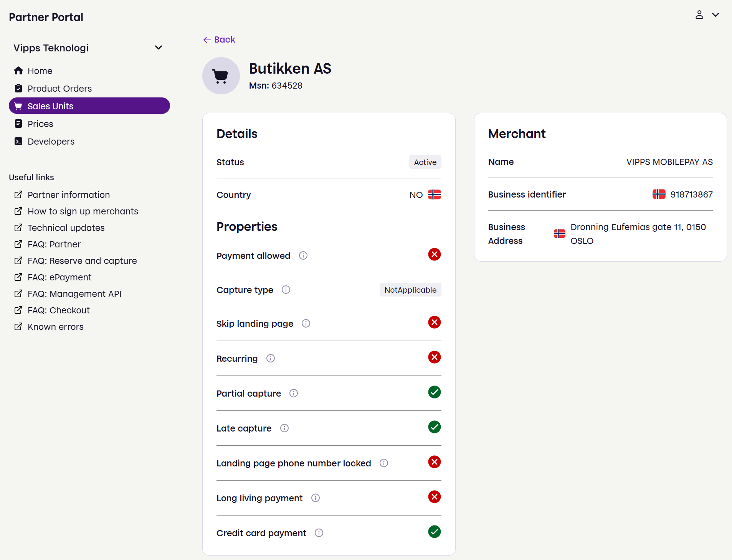Click the Dronning Eufemias gate 11 address

pyautogui.click(x=638, y=234)
